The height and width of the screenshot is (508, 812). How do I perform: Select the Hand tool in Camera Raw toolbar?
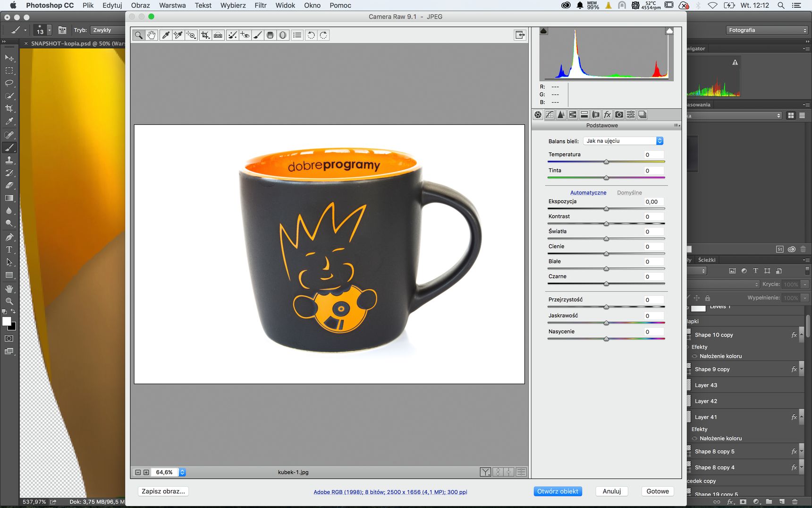coord(151,35)
